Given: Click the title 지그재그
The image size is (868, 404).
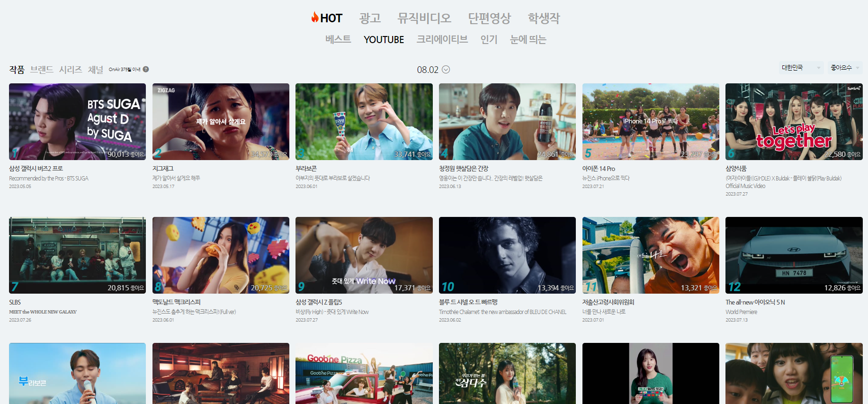Looking at the screenshot, I should click(163, 169).
